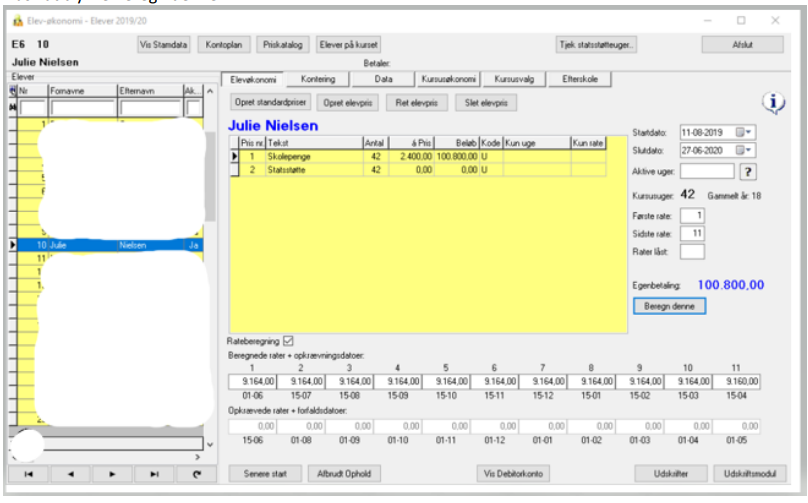This screenshot has height=503, width=808.
Task: Click charged rate field dated 01-05
Action: tap(736, 426)
